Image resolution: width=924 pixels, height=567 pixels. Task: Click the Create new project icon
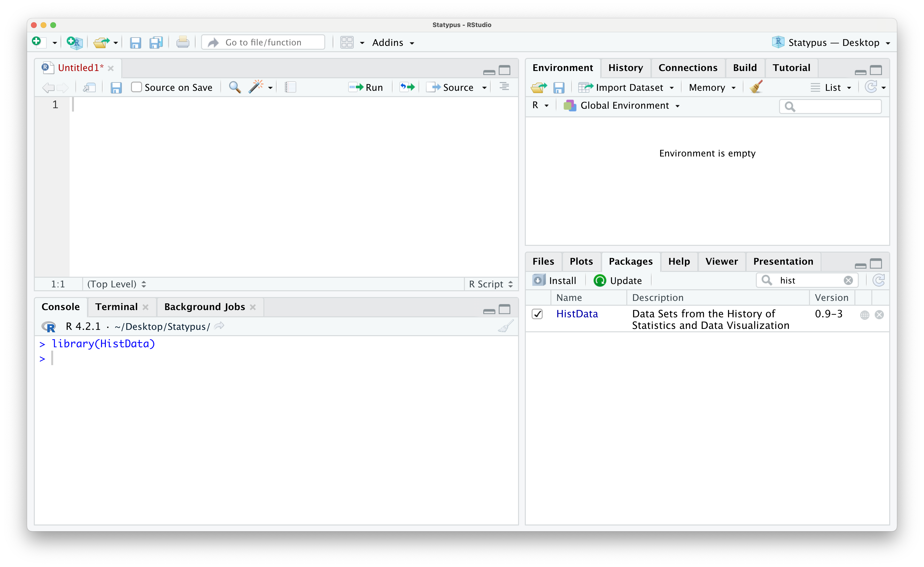pyautogui.click(x=74, y=42)
